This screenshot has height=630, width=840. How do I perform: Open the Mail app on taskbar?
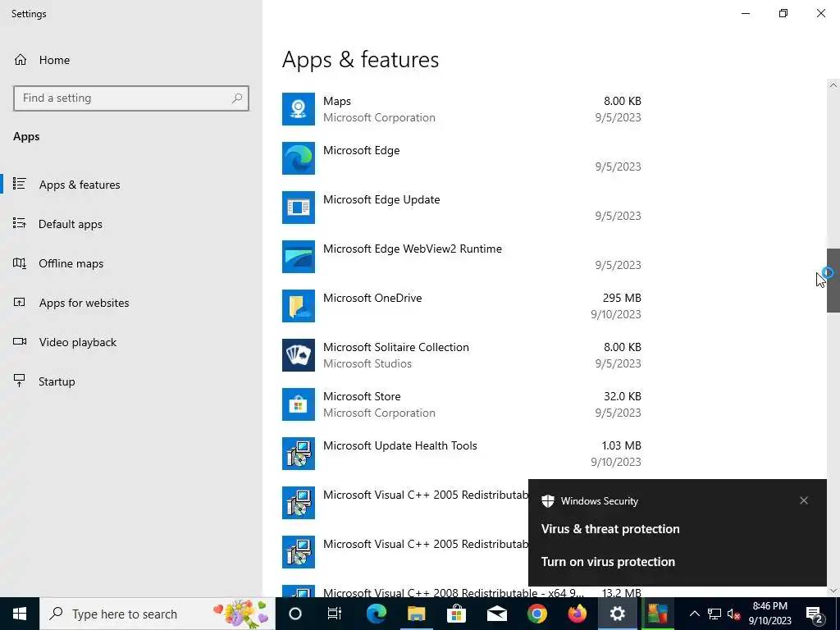[x=496, y=614]
